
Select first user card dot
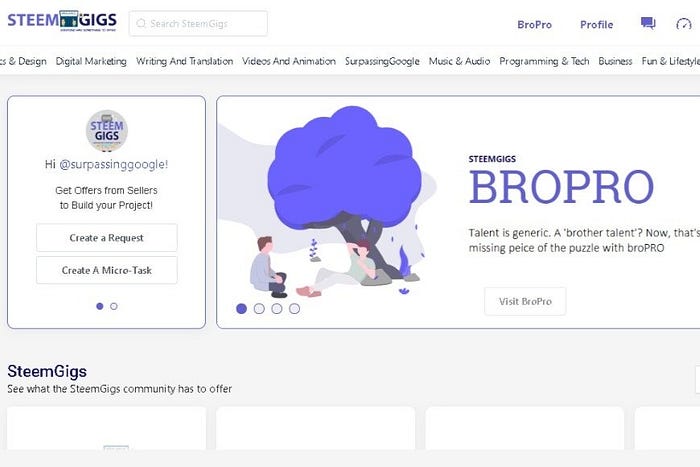pos(100,306)
